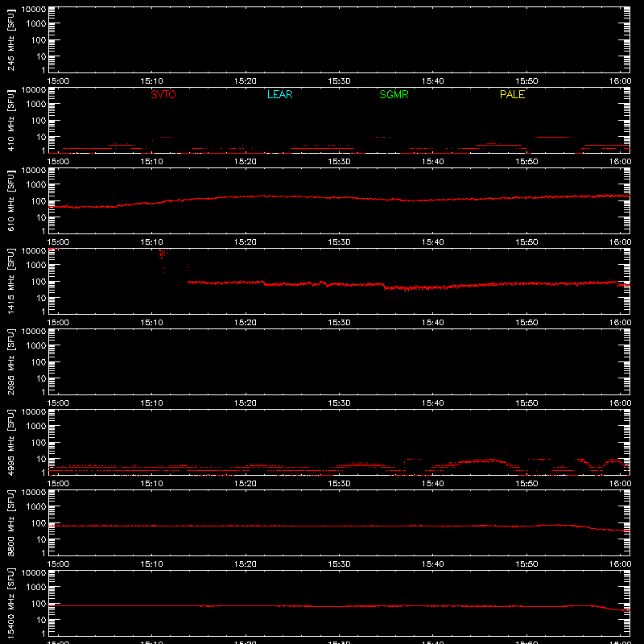Click the cyan LEAR station label
The image size is (644, 644).
pos(279,94)
